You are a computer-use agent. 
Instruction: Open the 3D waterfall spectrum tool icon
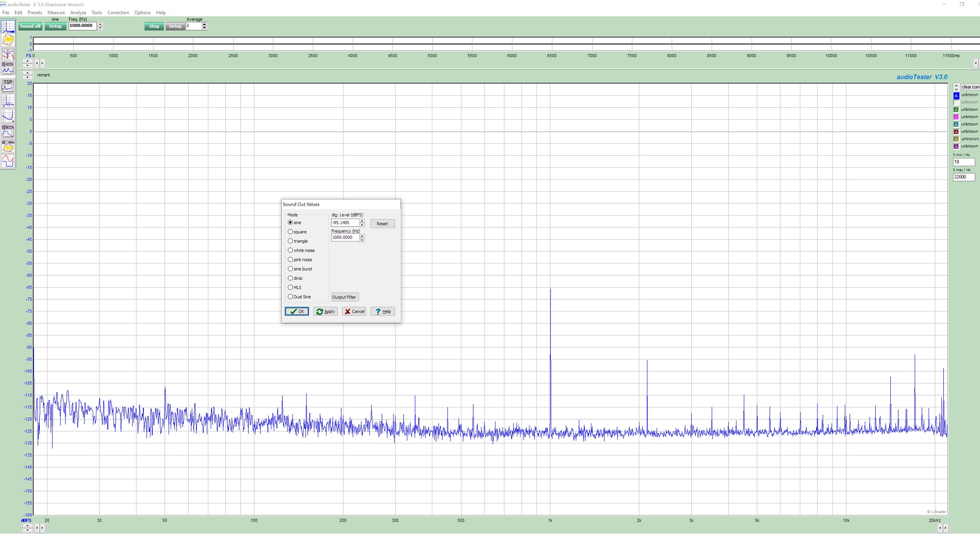click(x=8, y=40)
